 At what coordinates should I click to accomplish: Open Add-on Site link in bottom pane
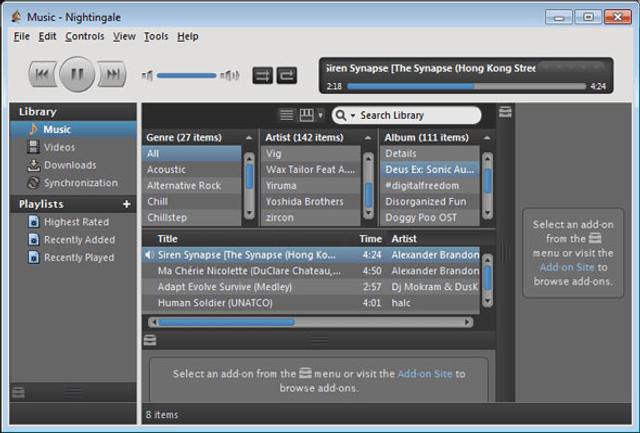(x=425, y=374)
